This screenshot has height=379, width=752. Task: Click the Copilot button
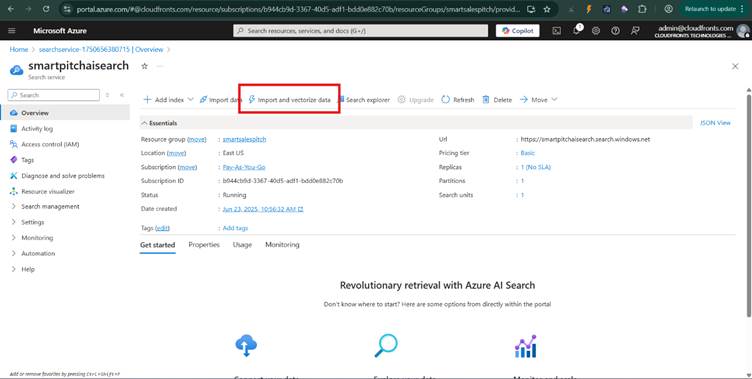tap(517, 31)
